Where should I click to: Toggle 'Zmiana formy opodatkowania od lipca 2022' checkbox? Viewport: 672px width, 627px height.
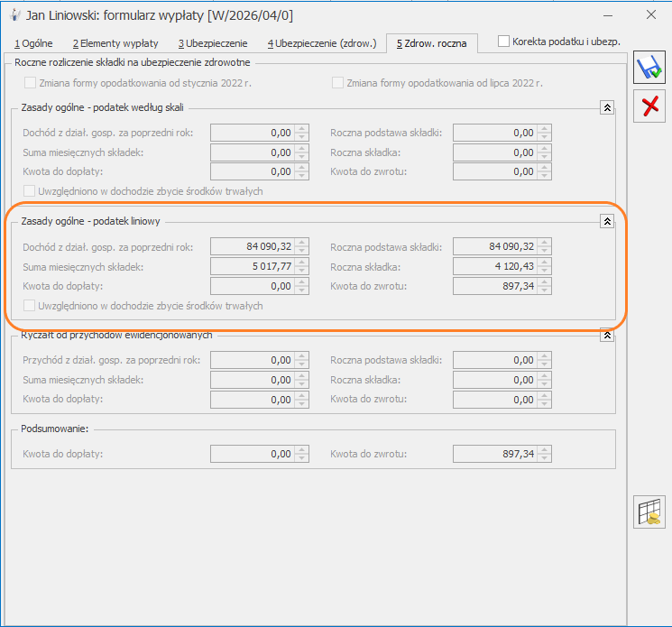(338, 83)
